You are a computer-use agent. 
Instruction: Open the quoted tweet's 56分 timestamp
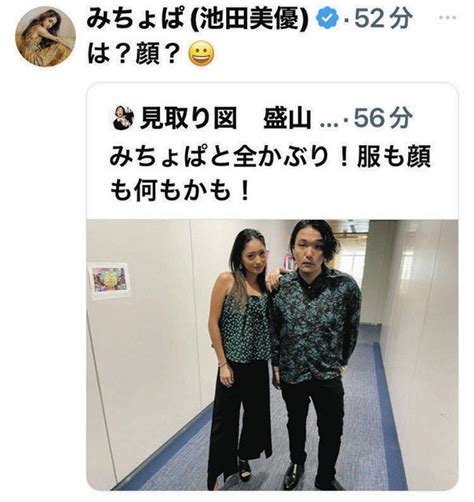383,118
